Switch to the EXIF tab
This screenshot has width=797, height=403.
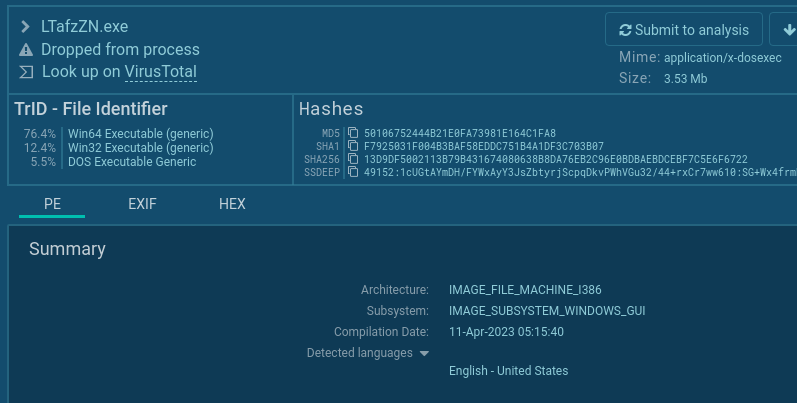(142, 204)
